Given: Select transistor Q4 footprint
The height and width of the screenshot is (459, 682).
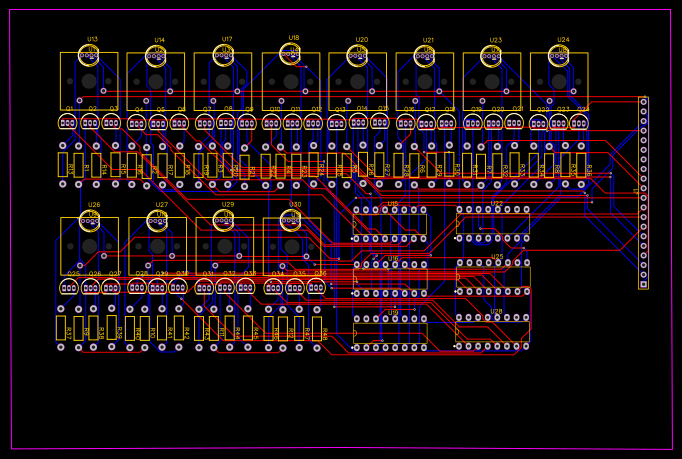Looking at the screenshot, I should point(137,123).
